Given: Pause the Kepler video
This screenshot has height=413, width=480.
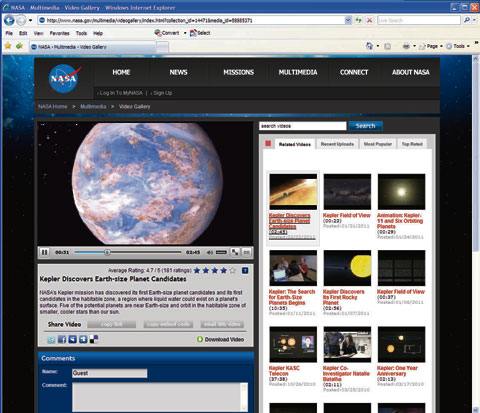Looking at the screenshot, I should (x=44, y=252).
